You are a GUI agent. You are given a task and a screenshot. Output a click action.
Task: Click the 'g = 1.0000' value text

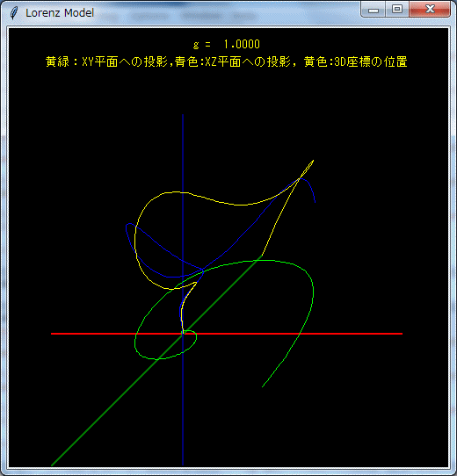tap(227, 44)
